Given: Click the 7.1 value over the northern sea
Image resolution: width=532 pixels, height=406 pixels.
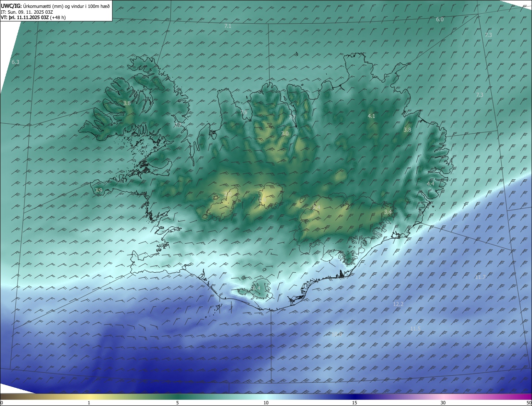Looking at the screenshot, I should 228,26.
